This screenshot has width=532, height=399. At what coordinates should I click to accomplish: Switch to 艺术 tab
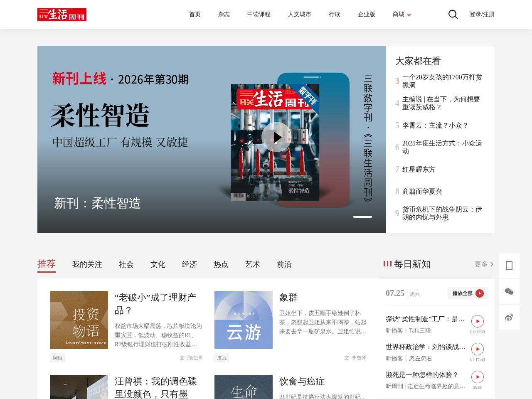tap(253, 264)
